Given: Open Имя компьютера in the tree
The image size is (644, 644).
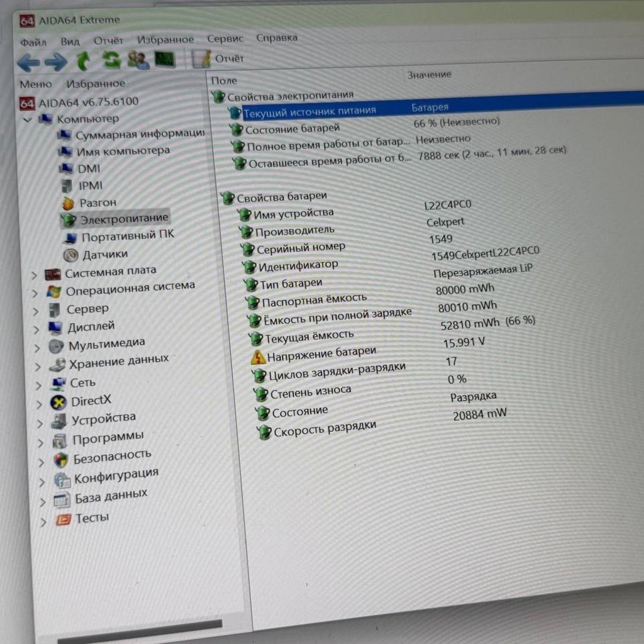Looking at the screenshot, I should 114,151.
